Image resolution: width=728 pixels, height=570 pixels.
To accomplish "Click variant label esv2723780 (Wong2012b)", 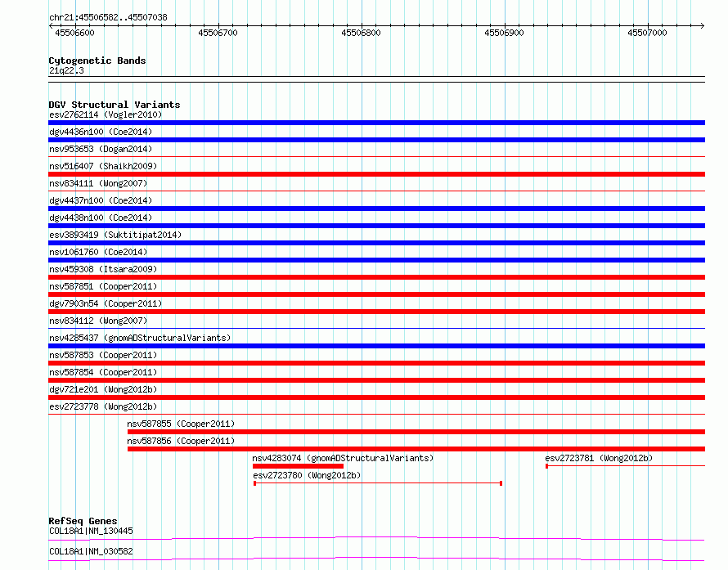I will [307, 475].
